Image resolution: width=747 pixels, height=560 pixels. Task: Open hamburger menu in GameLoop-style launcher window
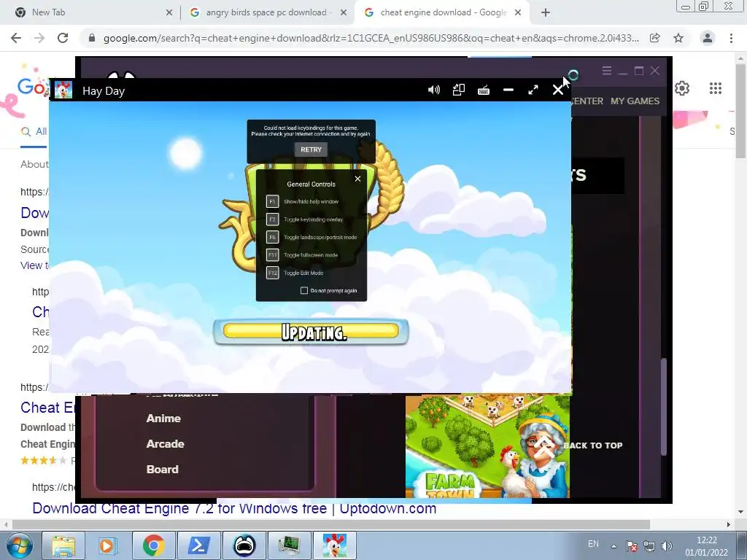click(606, 71)
